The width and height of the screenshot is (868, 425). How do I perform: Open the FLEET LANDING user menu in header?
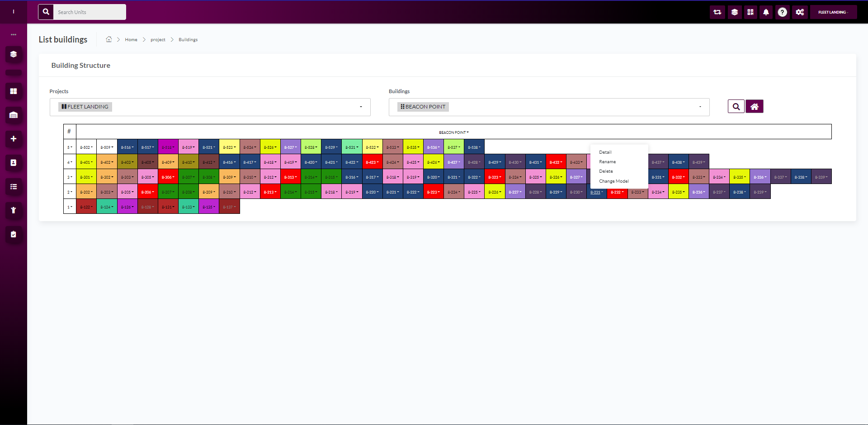833,12
